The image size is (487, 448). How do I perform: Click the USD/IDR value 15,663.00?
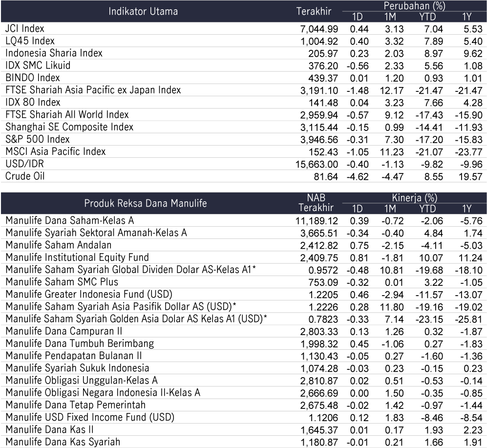point(317,164)
